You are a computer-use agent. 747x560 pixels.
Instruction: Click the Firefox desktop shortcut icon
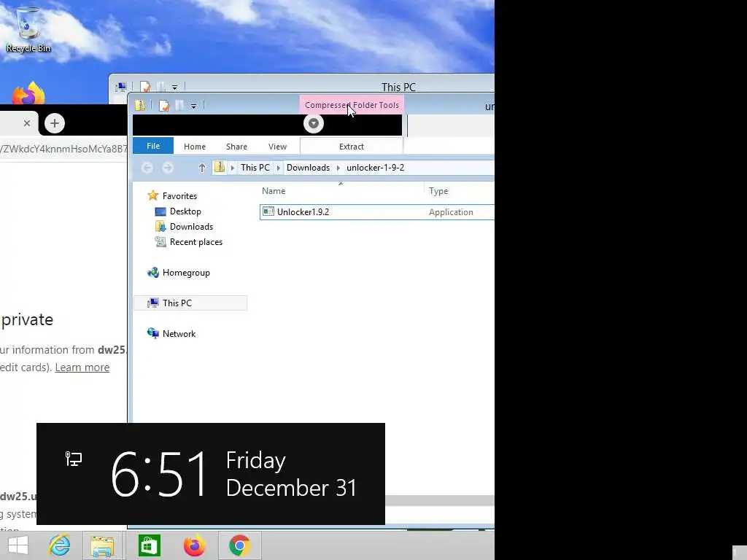coord(28,93)
